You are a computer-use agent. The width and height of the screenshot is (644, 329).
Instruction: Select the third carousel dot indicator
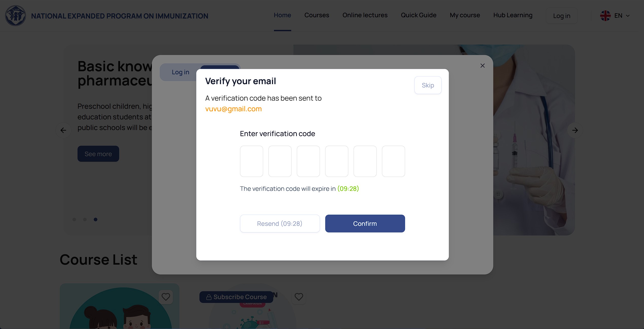96,220
